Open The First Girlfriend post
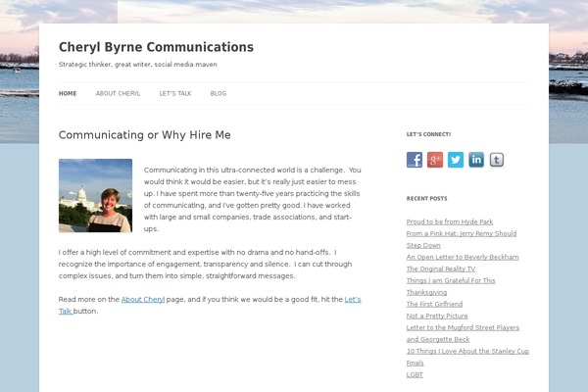Image resolution: width=588 pixels, height=392 pixels. (x=434, y=304)
